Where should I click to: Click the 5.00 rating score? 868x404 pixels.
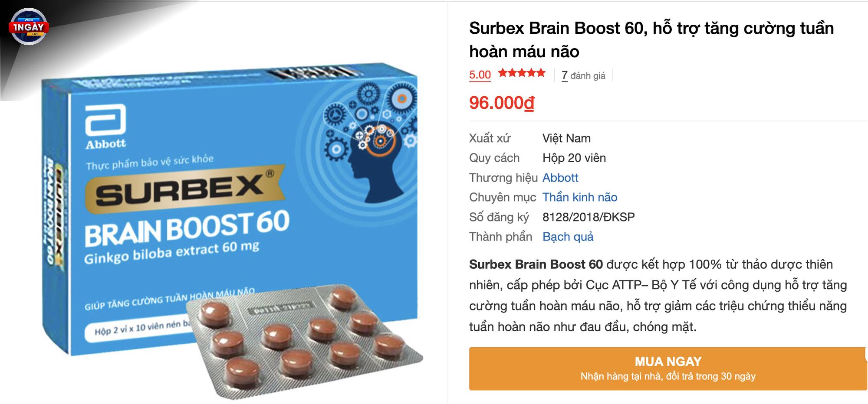(480, 75)
